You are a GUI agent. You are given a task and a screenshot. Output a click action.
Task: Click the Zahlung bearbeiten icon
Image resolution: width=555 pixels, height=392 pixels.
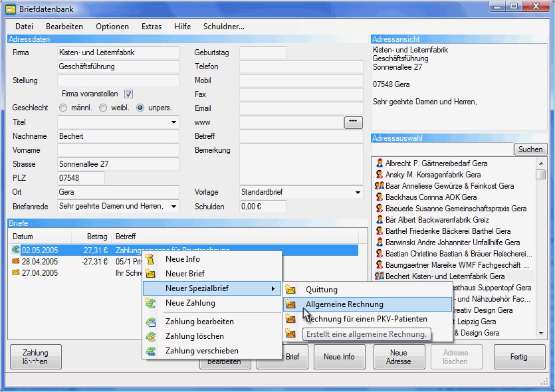click(150, 322)
